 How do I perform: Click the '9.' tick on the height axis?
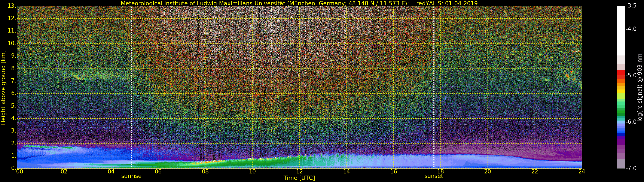[13, 56]
